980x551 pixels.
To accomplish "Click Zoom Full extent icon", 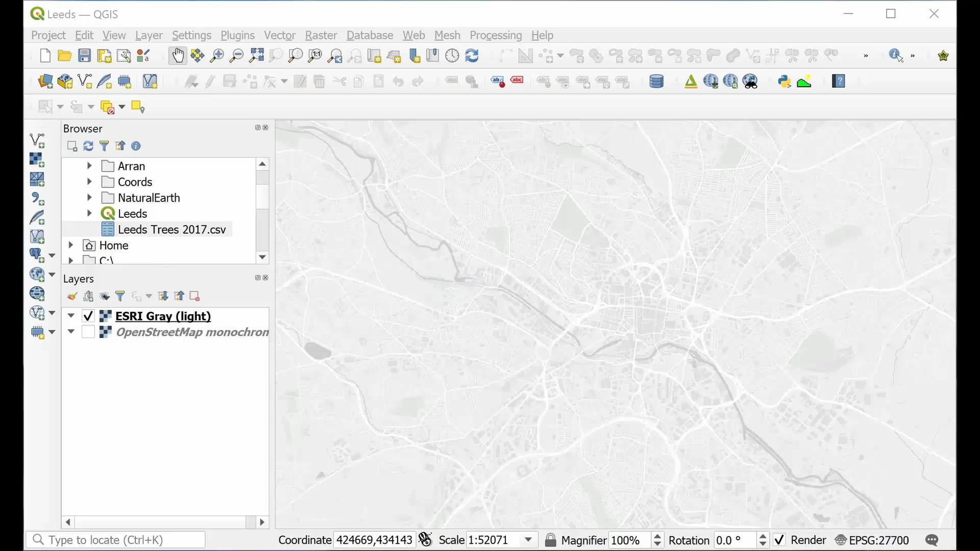I will pyautogui.click(x=256, y=56).
